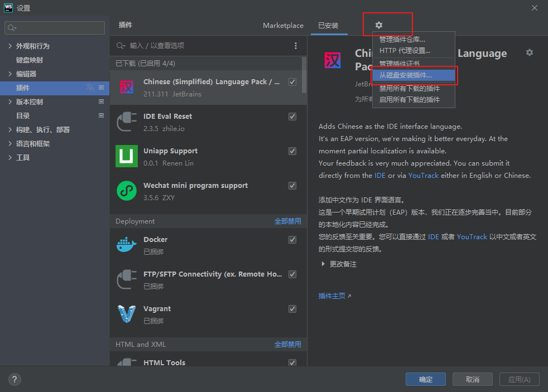
Task: Toggle HTML Tools plugin checkbox
Action: point(292,362)
